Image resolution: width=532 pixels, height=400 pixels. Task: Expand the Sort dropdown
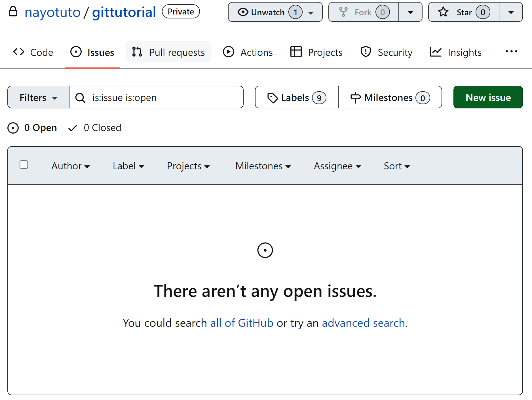point(397,166)
